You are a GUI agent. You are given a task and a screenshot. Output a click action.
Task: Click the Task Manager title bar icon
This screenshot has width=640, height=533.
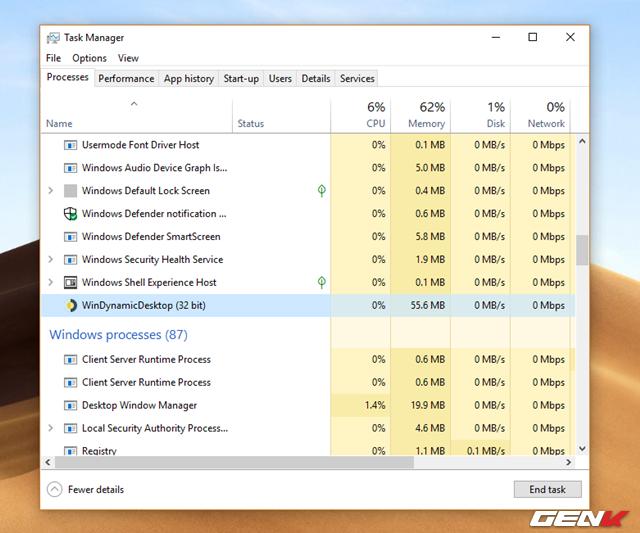pyautogui.click(x=53, y=38)
